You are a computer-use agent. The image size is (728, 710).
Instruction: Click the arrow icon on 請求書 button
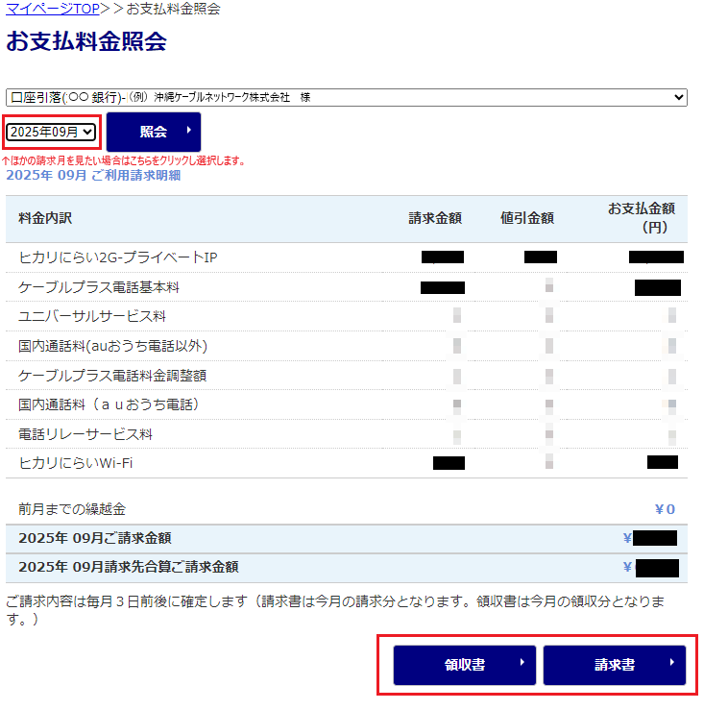click(x=671, y=664)
